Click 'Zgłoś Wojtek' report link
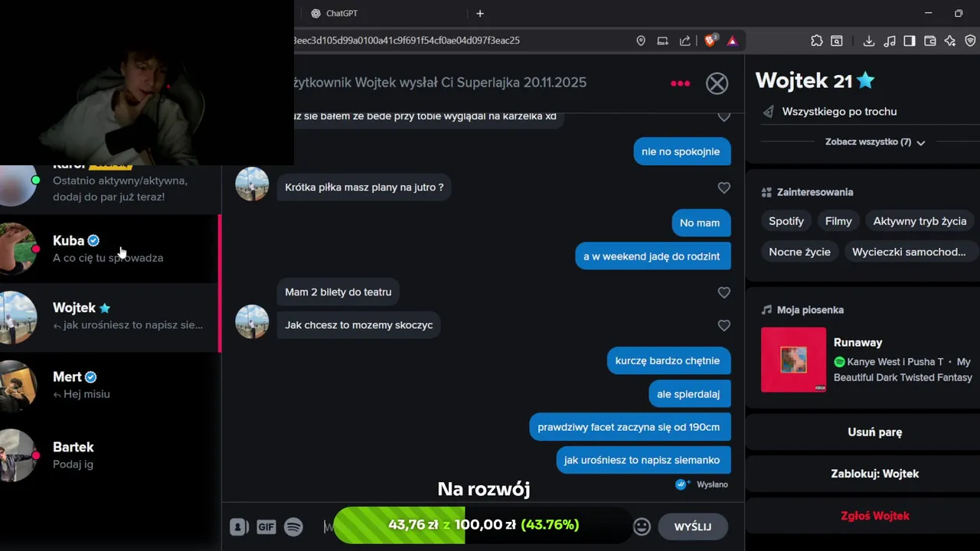The image size is (980, 551). pyautogui.click(x=874, y=516)
